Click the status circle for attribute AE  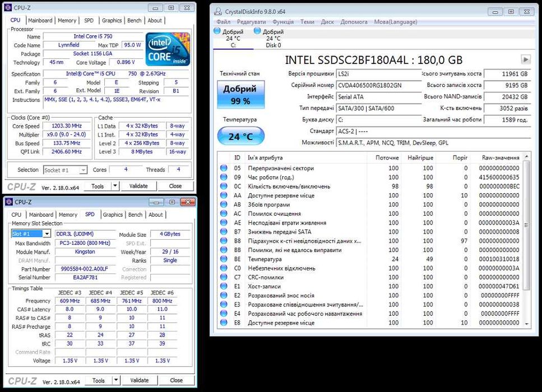pos(224,222)
